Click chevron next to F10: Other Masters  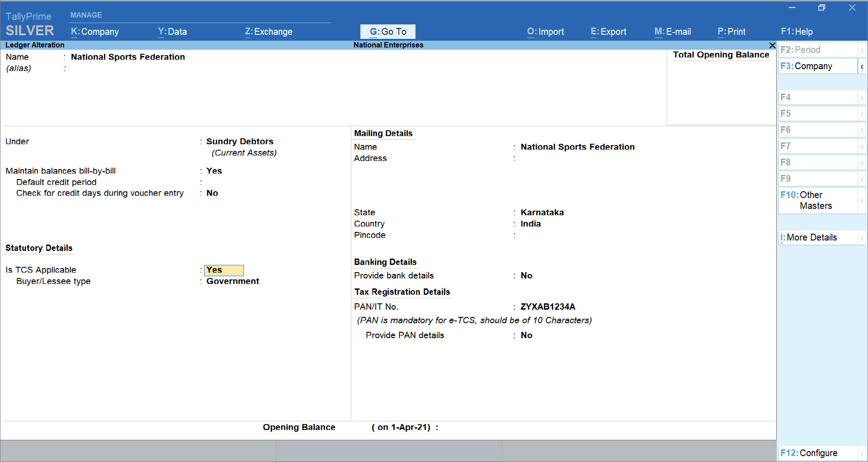[x=862, y=201]
